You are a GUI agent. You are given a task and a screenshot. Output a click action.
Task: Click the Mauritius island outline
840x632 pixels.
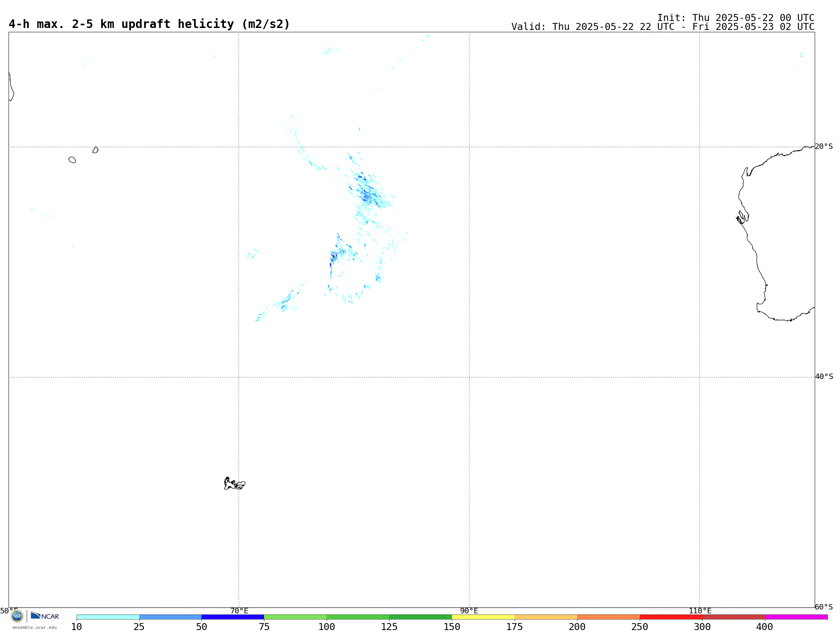point(95,150)
